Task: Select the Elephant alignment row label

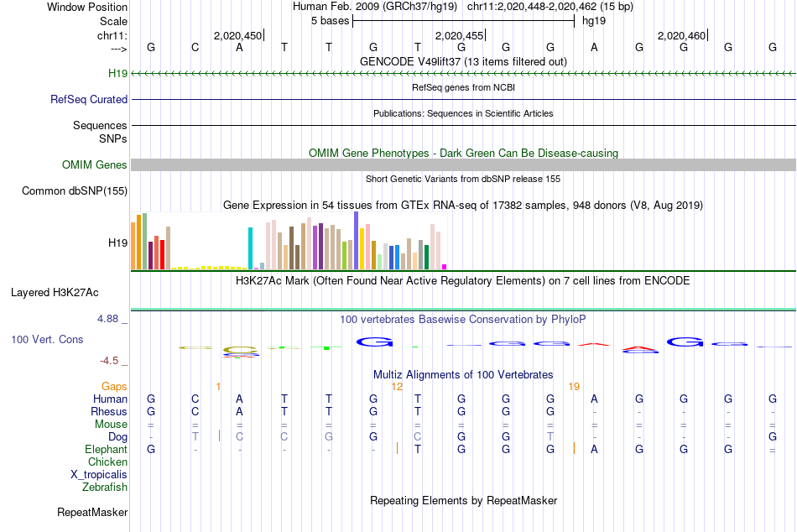Action: pos(106,449)
